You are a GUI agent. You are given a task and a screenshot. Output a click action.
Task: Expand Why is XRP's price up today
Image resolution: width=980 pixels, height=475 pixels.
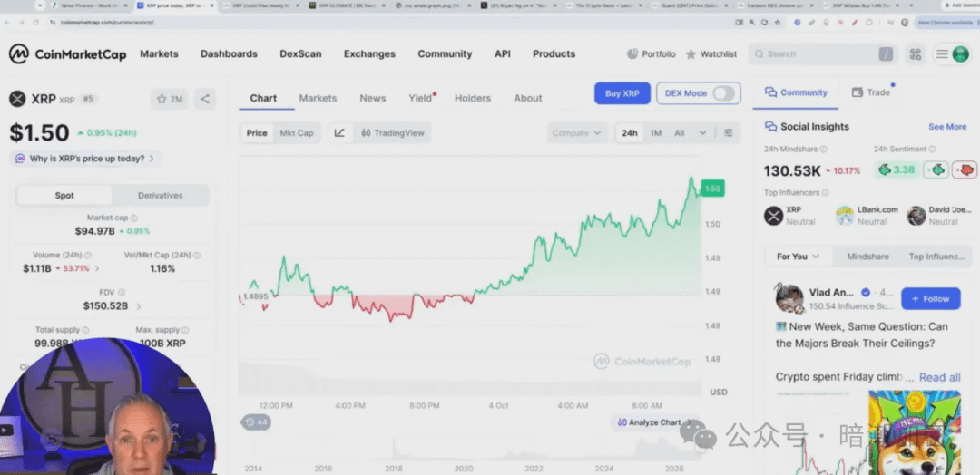coord(86,159)
